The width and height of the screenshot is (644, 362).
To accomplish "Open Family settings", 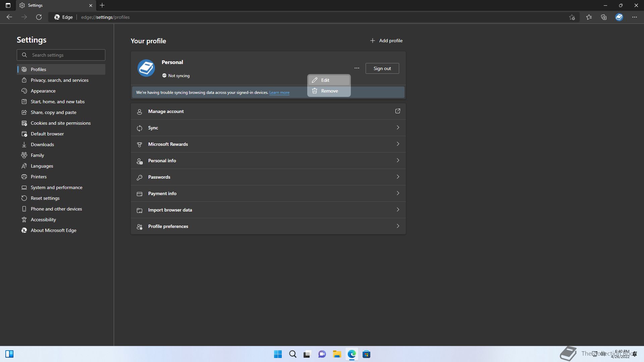I will pyautogui.click(x=61, y=155).
